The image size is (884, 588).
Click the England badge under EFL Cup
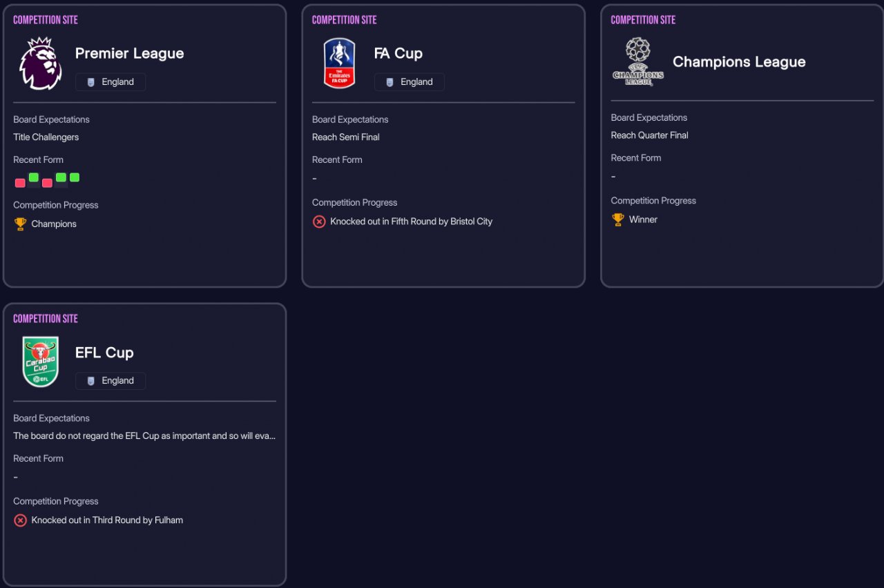(110, 381)
